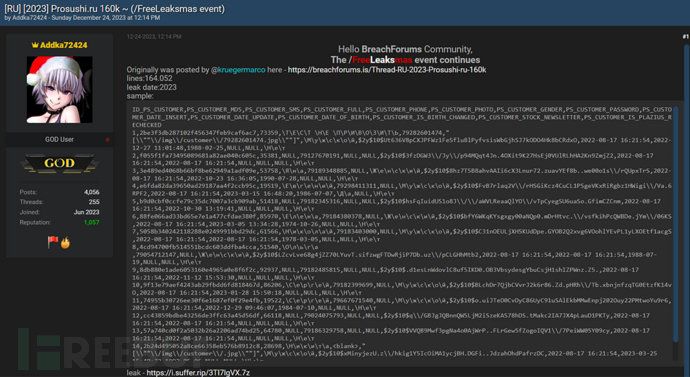Click the Reputation value 1,057

pyautogui.click(x=92, y=223)
